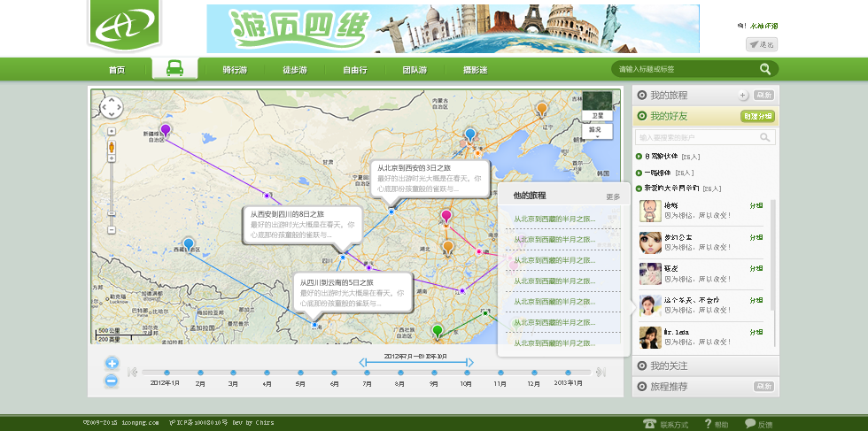
Task: Open the 骑行游 menu tab
Action: [235, 70]
